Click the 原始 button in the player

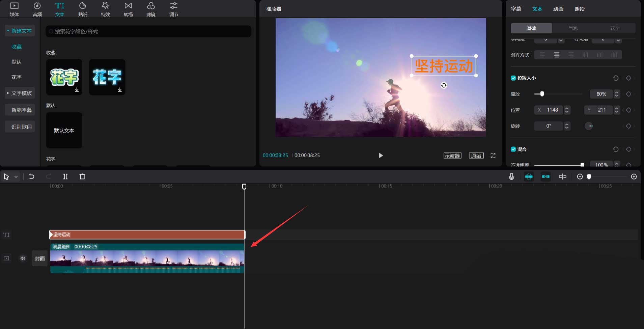click(476, 155)
